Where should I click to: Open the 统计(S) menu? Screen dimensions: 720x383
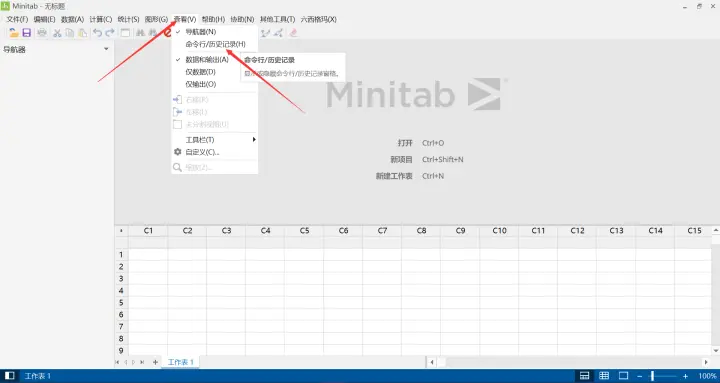point(128,19)
